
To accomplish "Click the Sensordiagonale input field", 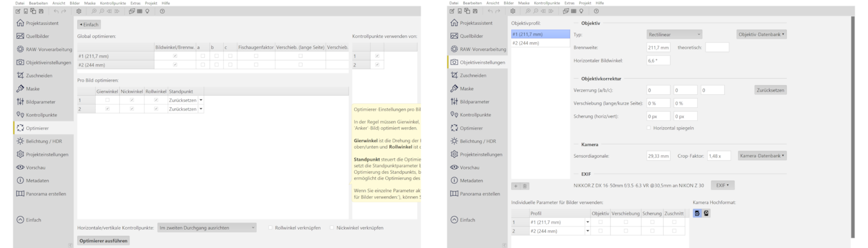I will click(x=658, y=155).
